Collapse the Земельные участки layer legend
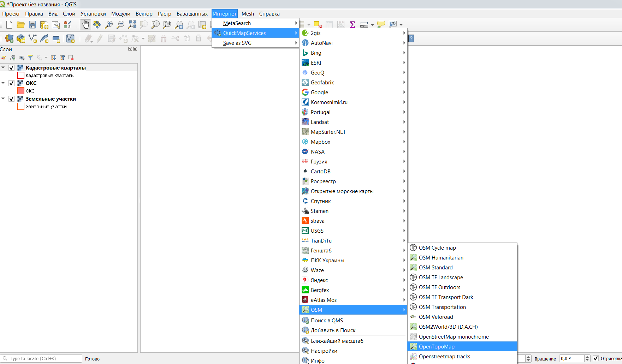The width and height of the screenshot is (622, 364). point(3,99)
